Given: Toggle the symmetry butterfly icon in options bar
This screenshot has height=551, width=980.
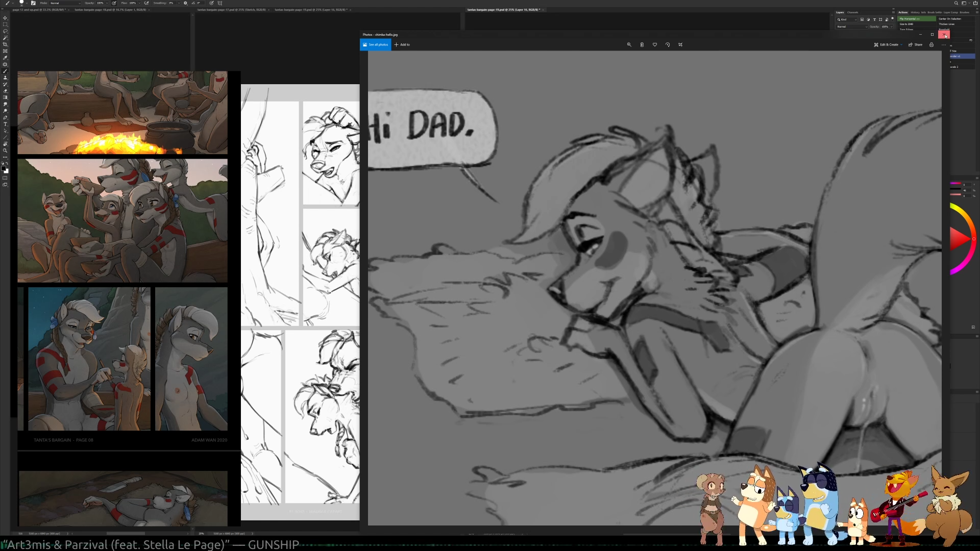Looking at the screenshot, I should 220,3.
